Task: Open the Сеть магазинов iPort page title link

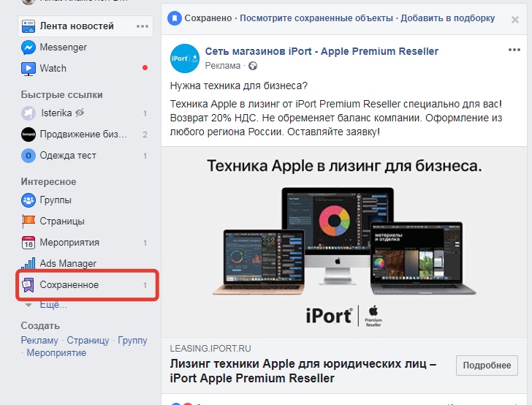Action: coord(322,51)
